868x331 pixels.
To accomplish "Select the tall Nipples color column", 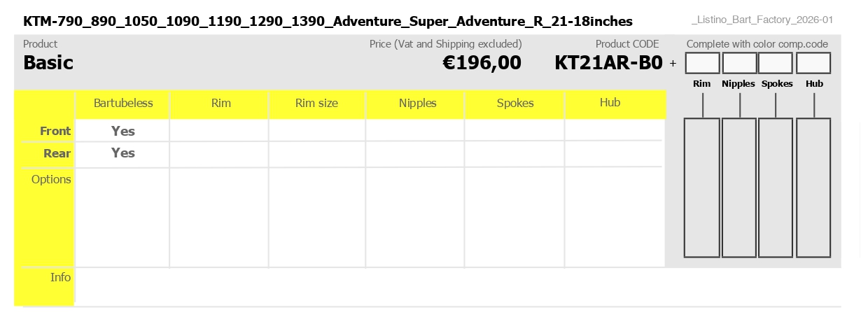I will (x=739, y=188).
